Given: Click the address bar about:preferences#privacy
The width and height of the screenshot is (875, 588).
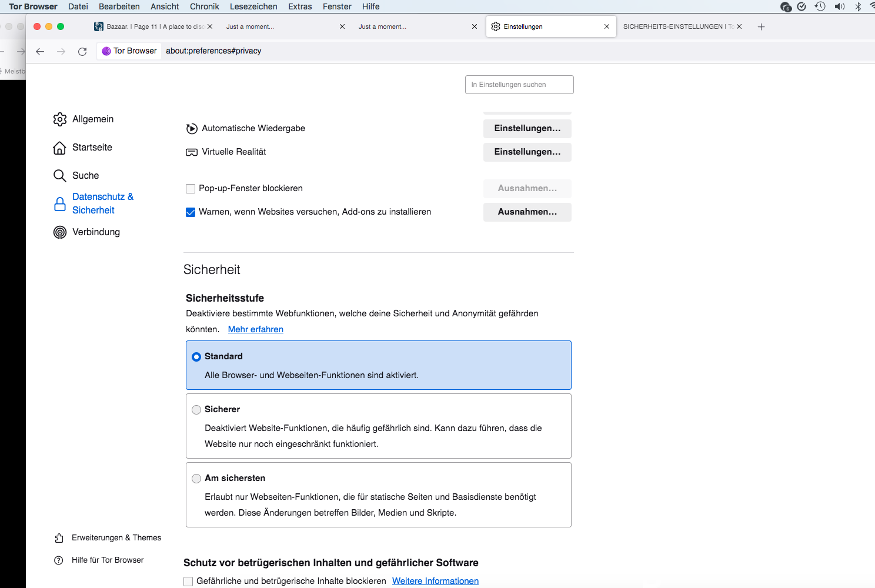Looking at the screenshot, I should point(213,51).
